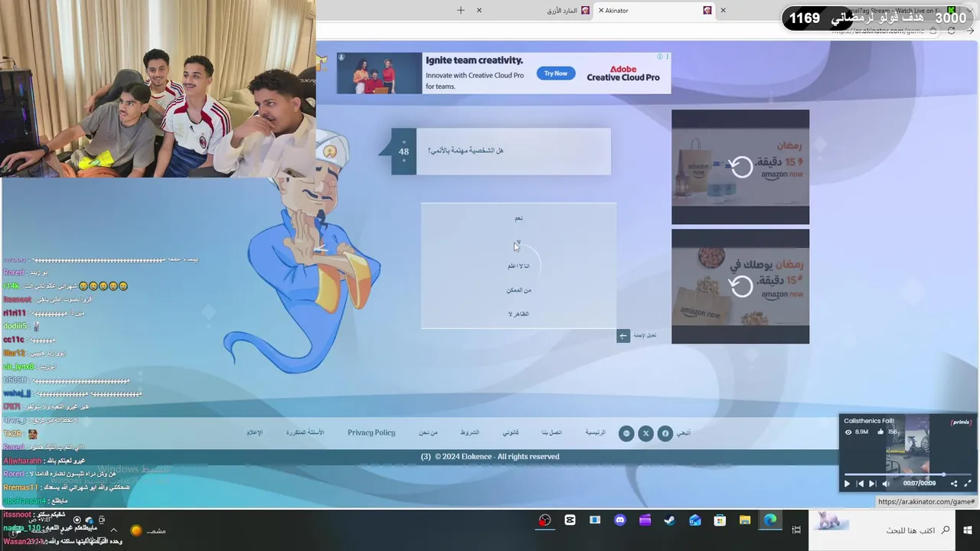Open the AdChoices icon on Adobe banner
The height and width of the screenshot is (551, 980).
tap(660, 57)
